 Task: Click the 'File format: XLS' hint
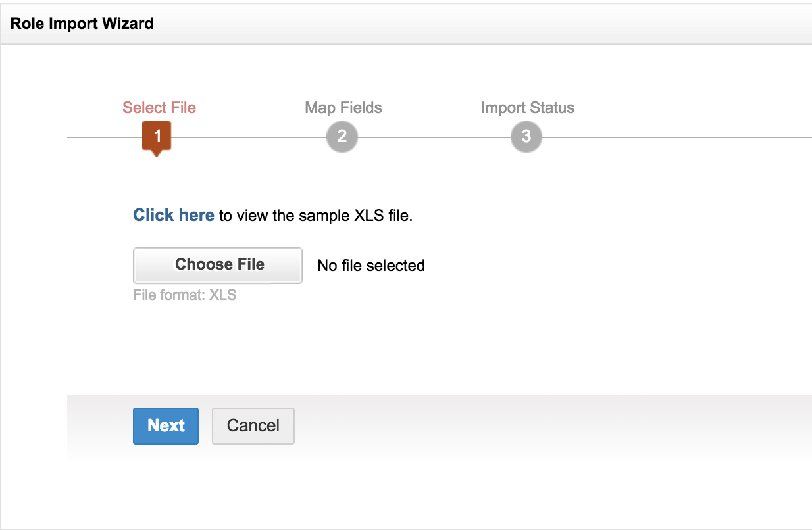coord(184,295)
